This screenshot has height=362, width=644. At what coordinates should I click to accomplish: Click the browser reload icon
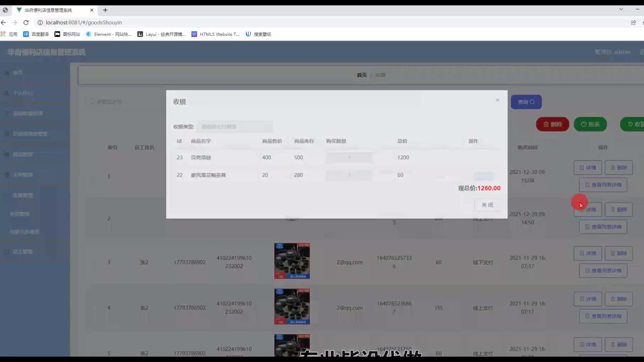[x=26, y=22]
